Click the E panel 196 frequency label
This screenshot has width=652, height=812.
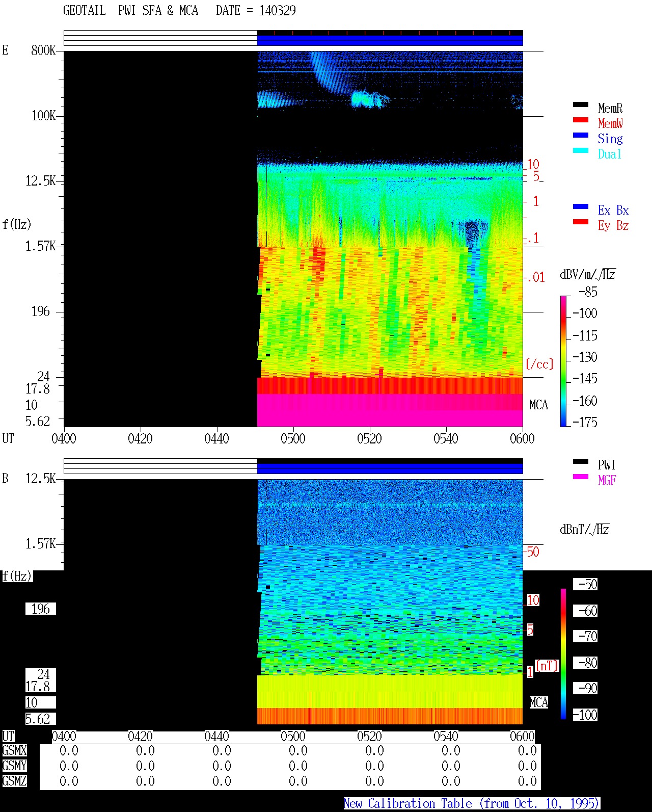41,311
